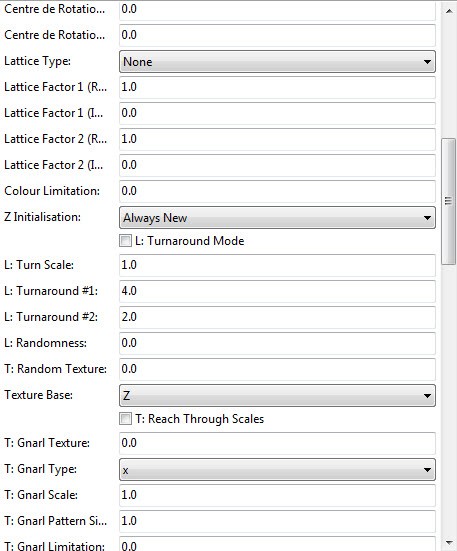Screen dimensions: 457x551
Task: Click the L: Turnaround #2 field
Action: pyautogui.click(x=277, y=317)
